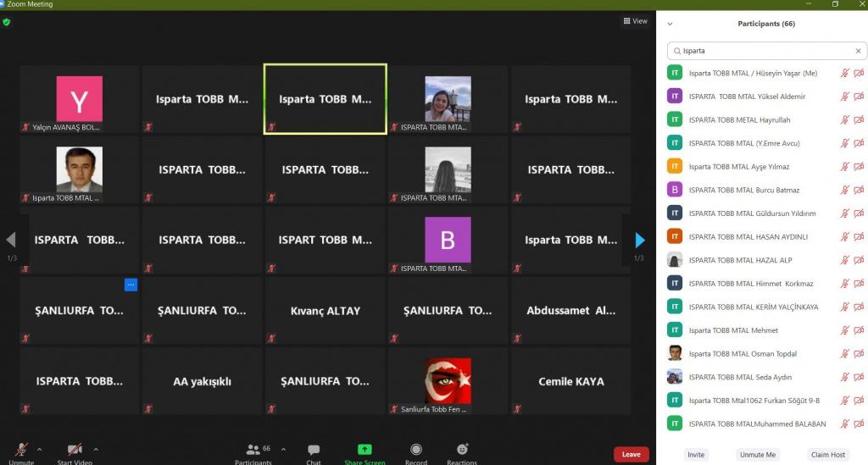Screen dimensions: 868x465
Task: Select participant Y.Emre Avcu in list
Action: click(766, 143)
